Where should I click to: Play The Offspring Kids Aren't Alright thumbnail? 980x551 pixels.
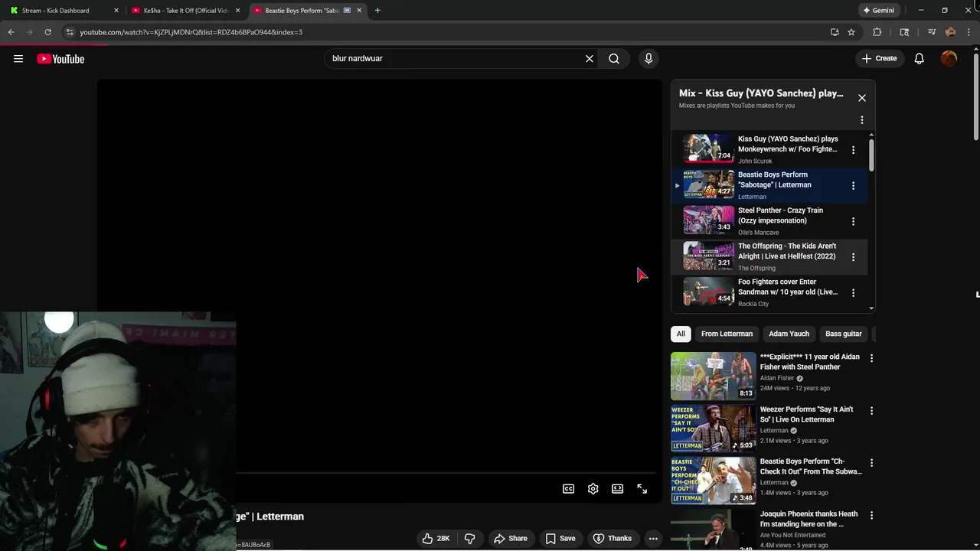point(708,256)
